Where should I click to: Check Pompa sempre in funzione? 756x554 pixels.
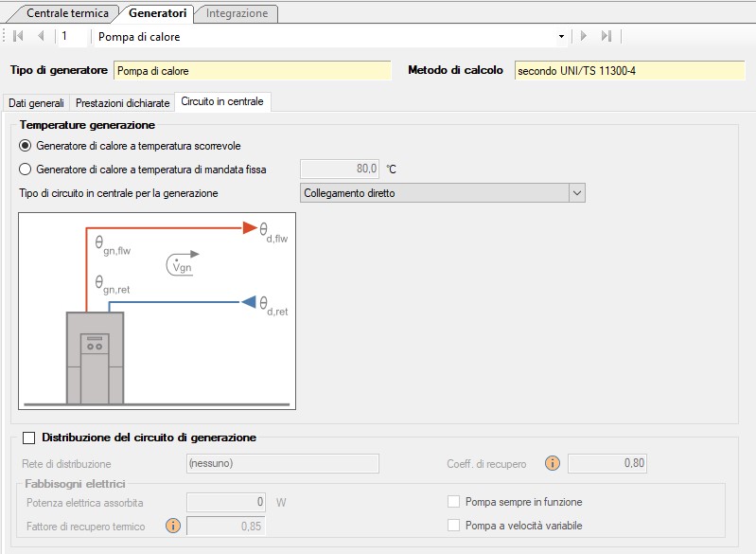[454, 502]
